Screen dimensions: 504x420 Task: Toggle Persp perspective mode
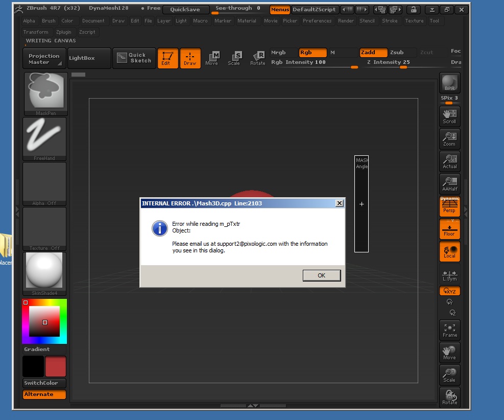[x=449, y=206]
